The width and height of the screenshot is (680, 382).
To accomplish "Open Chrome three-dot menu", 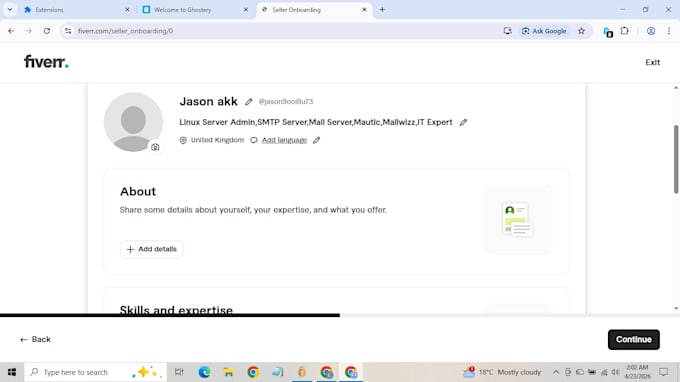I will point(669,31).
